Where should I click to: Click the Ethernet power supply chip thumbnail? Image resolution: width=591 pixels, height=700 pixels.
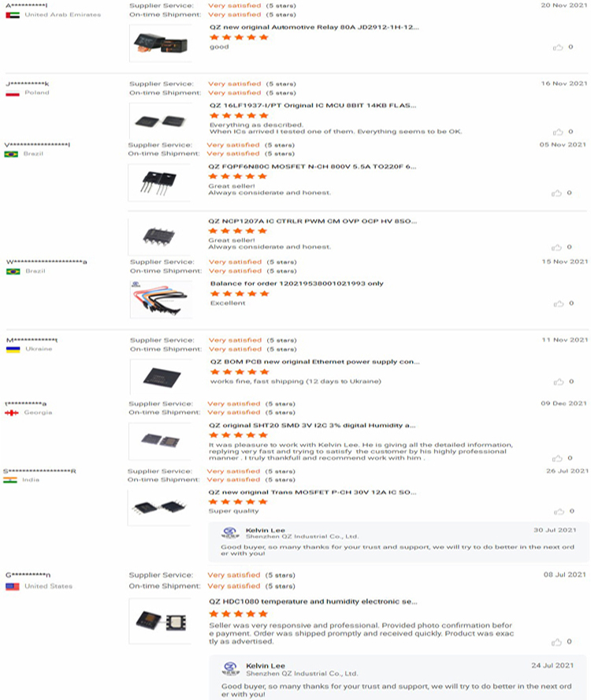coord(160,377)
